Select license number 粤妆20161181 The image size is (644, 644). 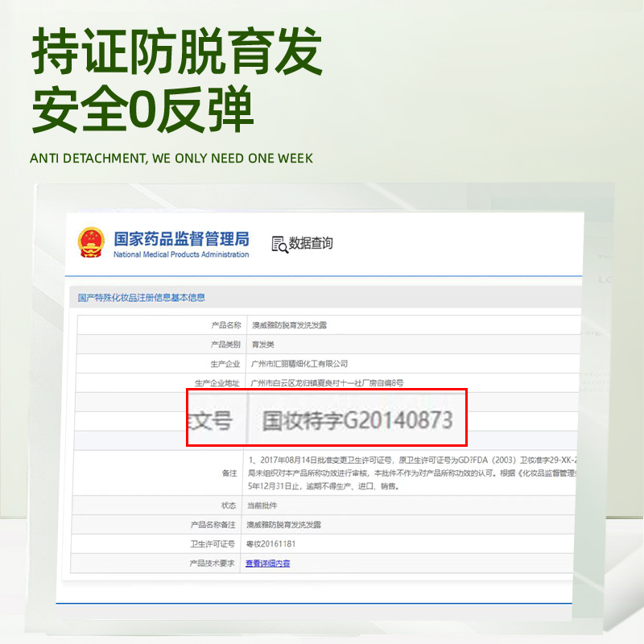270,544
